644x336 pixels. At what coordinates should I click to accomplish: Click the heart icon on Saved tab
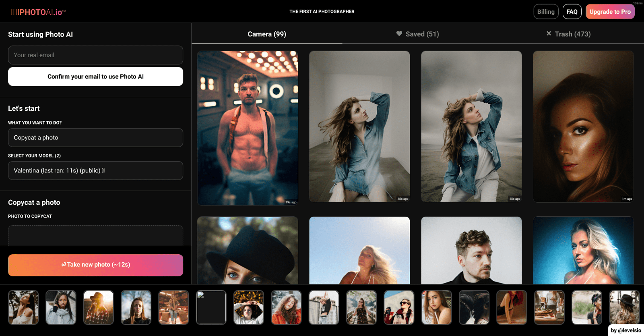coord(399,34)
